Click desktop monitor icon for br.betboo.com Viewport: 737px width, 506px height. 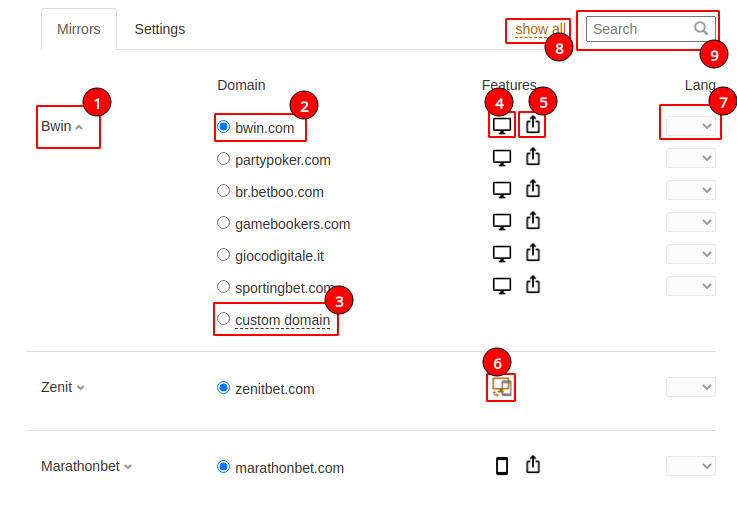pyautogui.click(x=502, y=190)
